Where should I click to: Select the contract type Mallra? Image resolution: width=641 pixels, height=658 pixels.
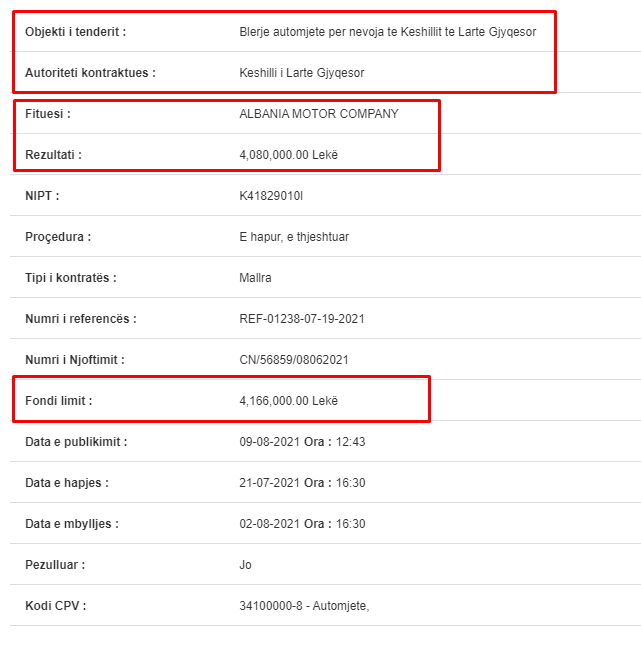(255, 278)
